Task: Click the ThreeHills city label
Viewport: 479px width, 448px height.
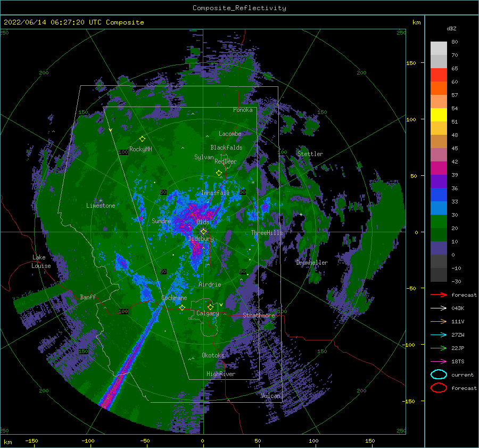Action: point(267,233)
